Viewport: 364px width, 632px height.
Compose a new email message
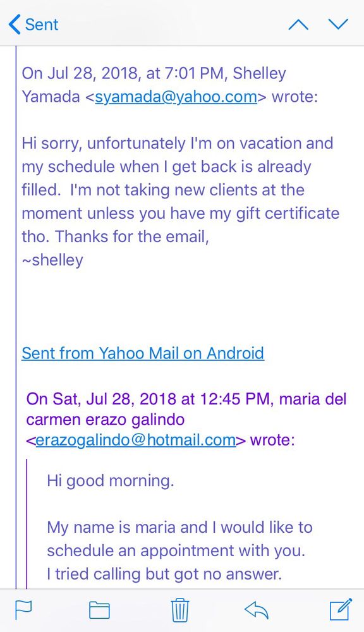[x=341, y=609]
